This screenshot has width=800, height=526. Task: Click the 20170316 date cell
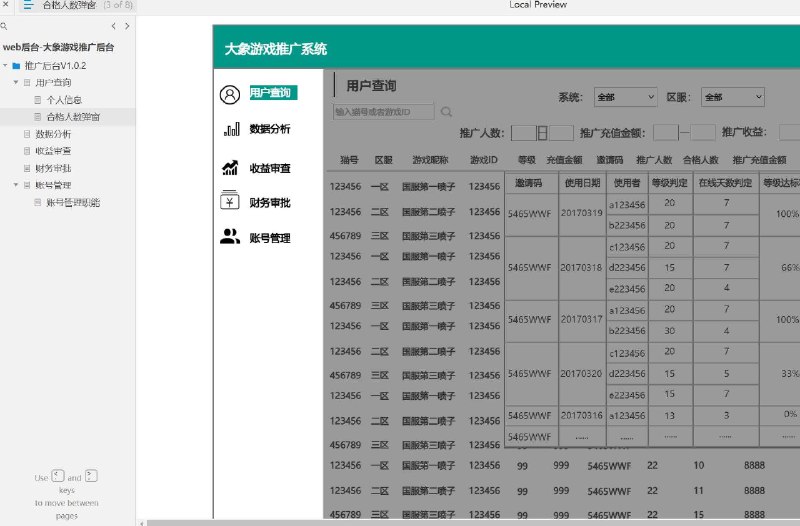coord(582,415)
